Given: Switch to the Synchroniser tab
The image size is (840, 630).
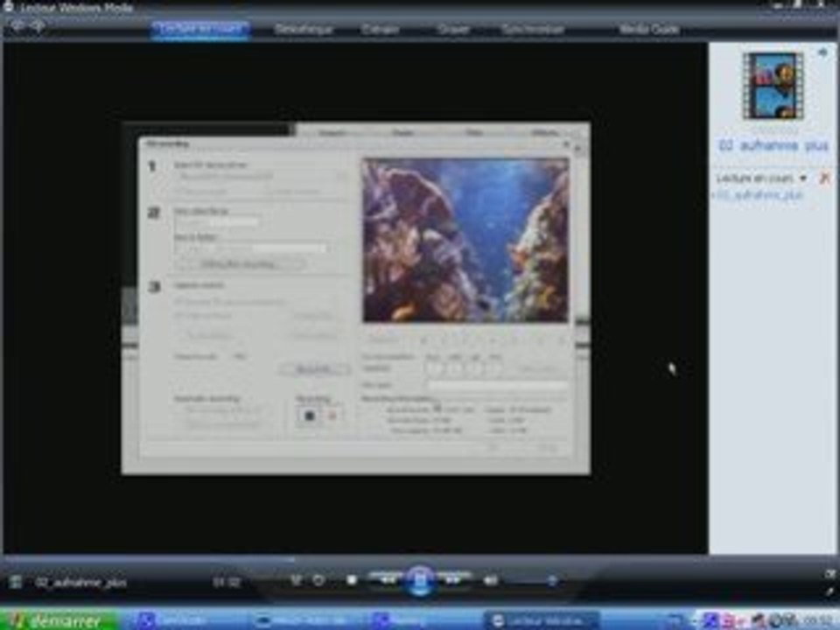Looking at the screenshot, I should (x=533, y=29).
